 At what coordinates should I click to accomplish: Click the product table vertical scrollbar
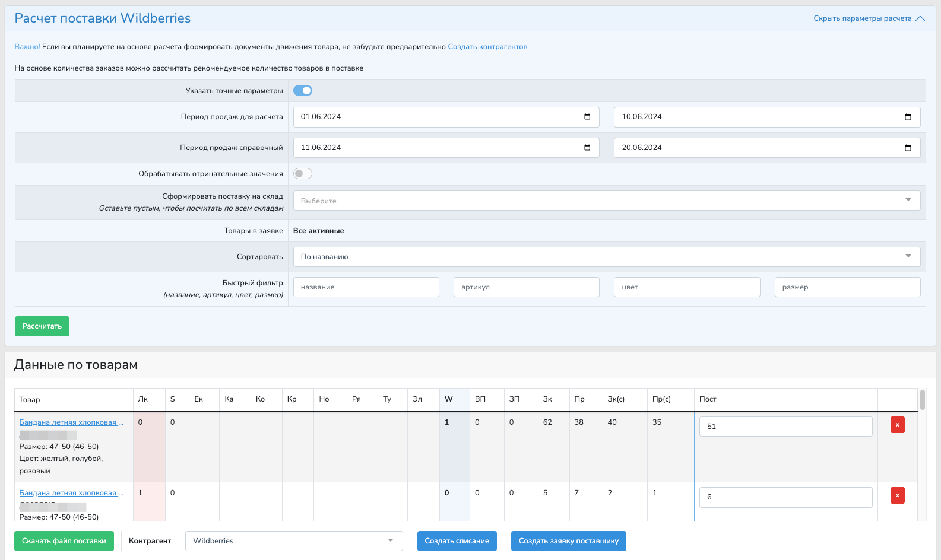[923, 400]
